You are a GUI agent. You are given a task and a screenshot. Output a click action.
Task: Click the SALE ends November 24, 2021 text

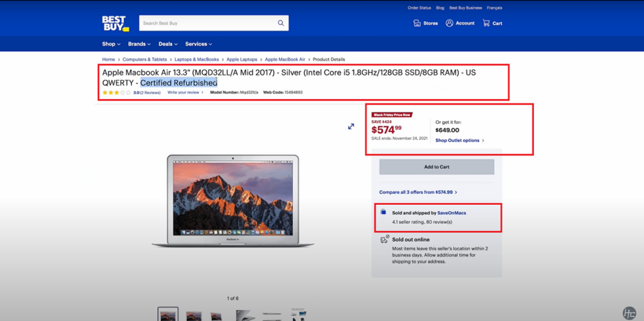click(x=399, y=138)
